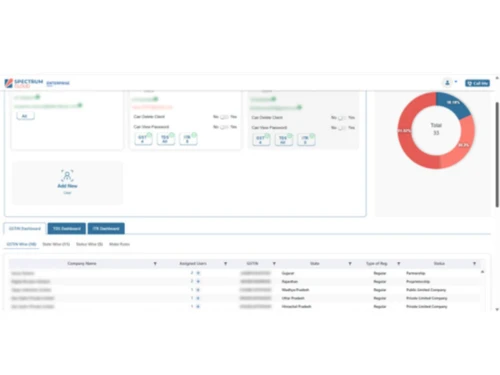Click the Public Limited Company status cell

coord(426,290)
